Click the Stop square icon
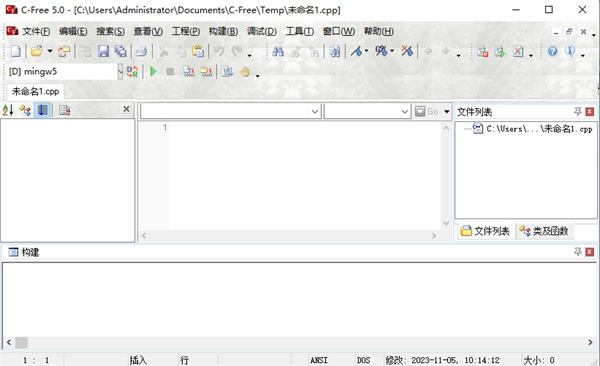Image resolution: width=600 pixels, height=366 pixels. point(170,72)
